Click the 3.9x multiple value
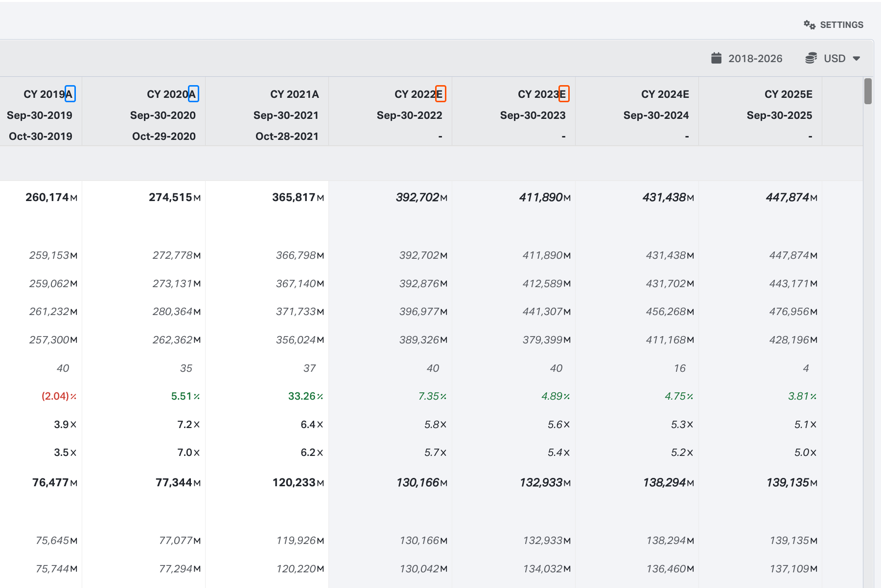 point(66,425)
